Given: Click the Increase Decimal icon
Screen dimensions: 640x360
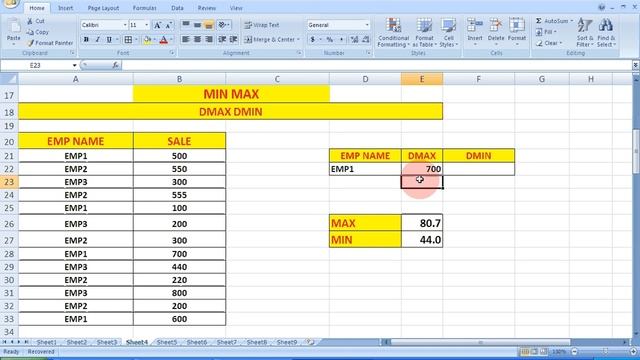Looking at the screenshot, I should 354,40.
